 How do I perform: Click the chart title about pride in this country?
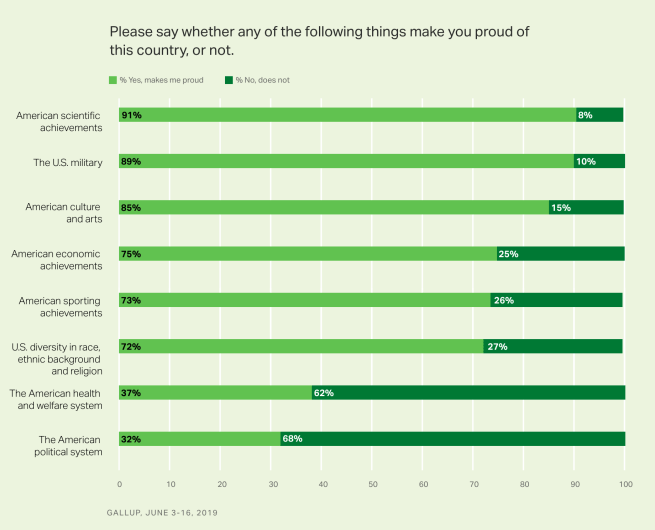coord(319,40)
